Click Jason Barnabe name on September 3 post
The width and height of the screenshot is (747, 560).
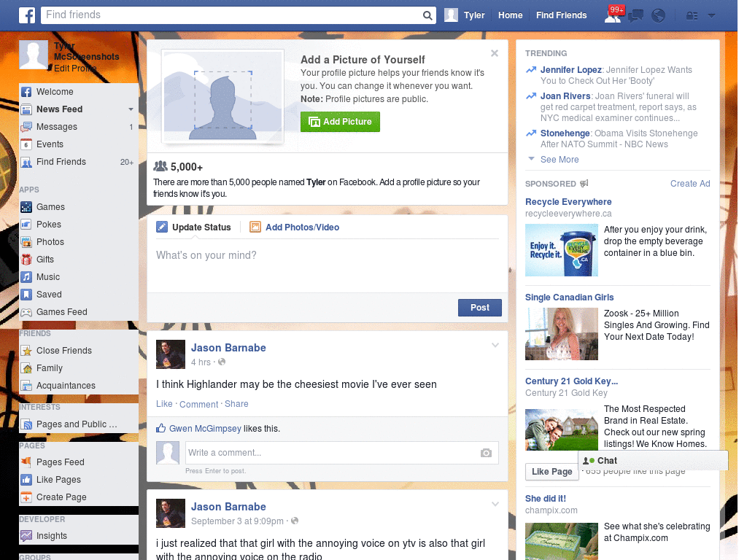pos(228,507)
